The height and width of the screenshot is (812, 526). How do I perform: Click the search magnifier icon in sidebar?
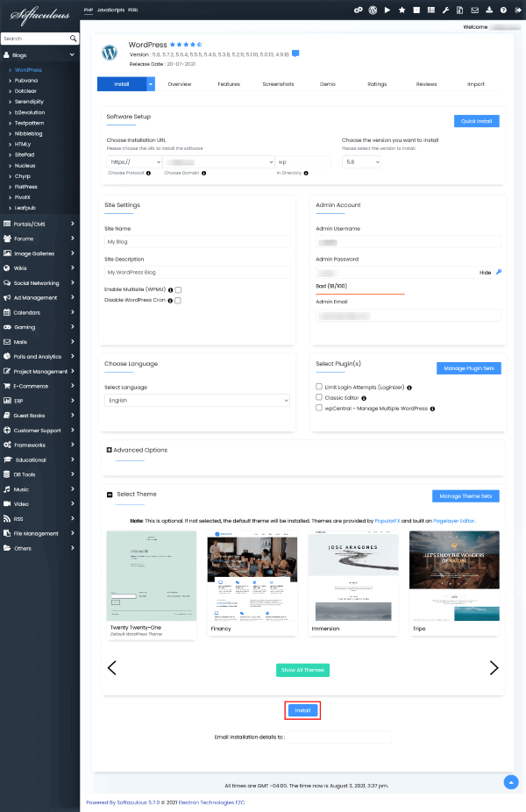(x=74, y=39)
